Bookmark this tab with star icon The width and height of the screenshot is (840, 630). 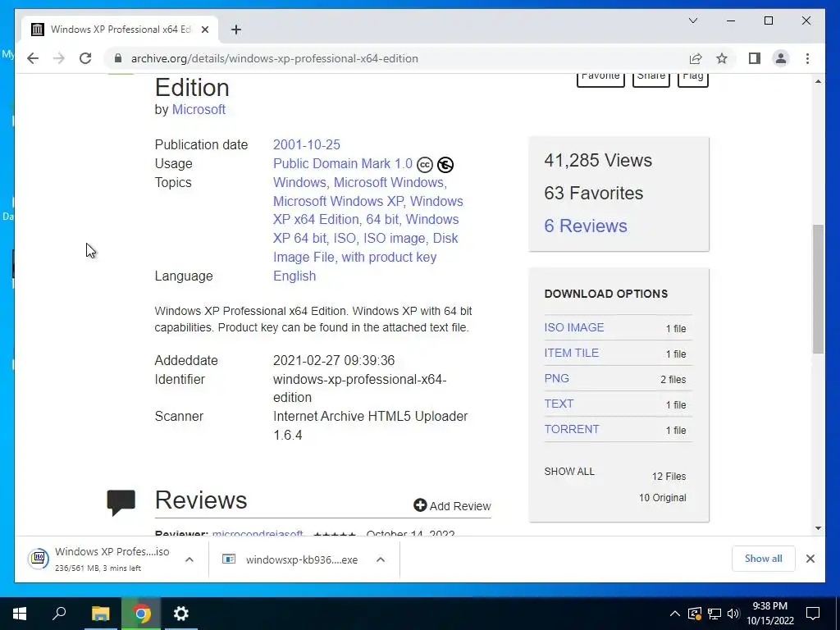click(722, 58)
